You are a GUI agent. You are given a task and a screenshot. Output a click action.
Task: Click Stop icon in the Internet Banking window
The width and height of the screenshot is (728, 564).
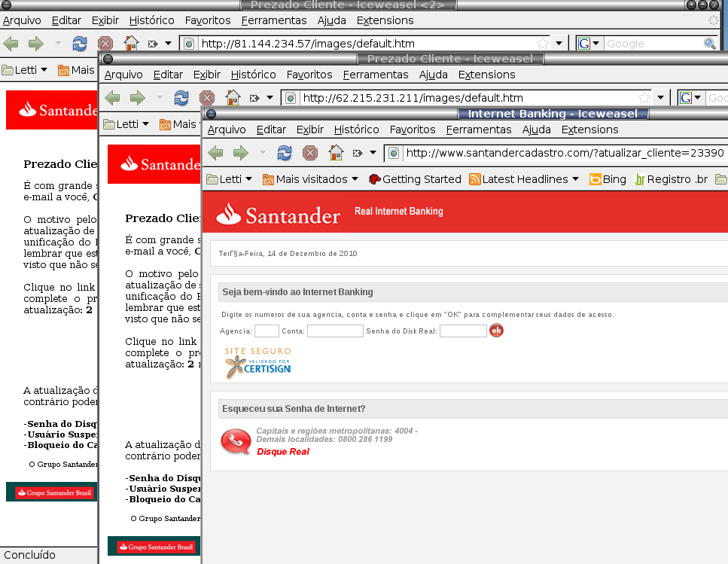coord(310,153)
